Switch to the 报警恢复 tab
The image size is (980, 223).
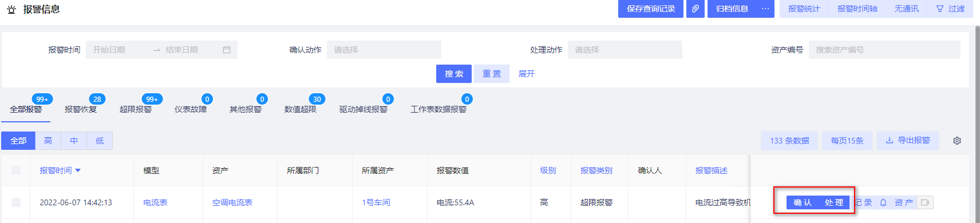[x=81, y=109]
